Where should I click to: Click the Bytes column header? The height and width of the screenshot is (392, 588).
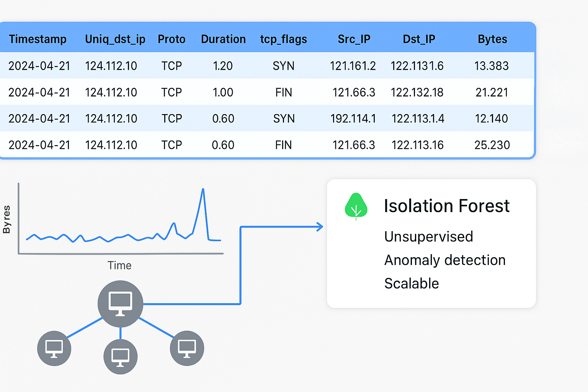(x=492, y=39)
